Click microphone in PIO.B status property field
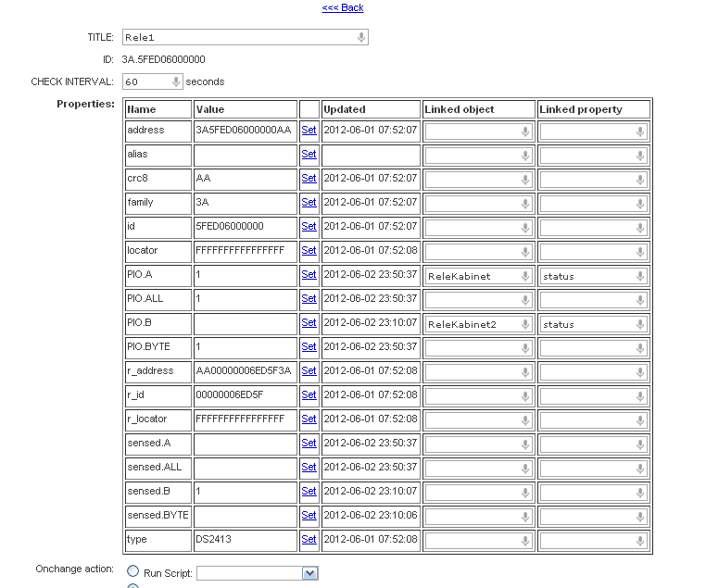This screenshot has width=706, height=588. [640, 324]
